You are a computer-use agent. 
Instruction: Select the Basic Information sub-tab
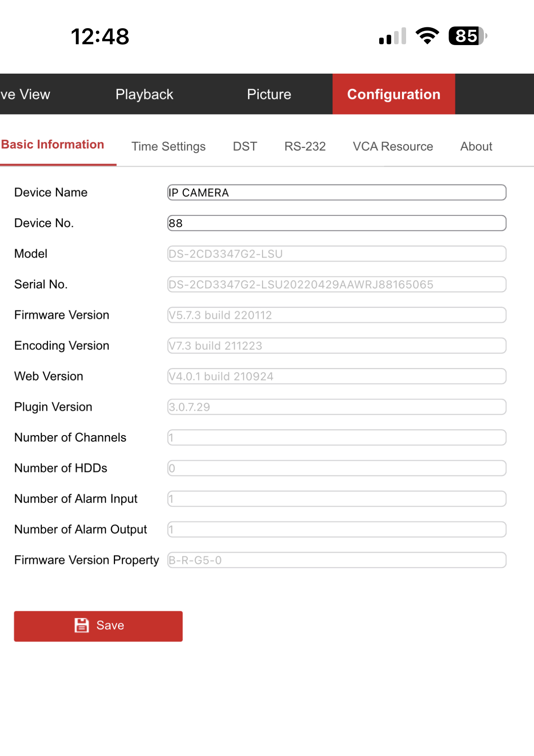tap(53, 145)
